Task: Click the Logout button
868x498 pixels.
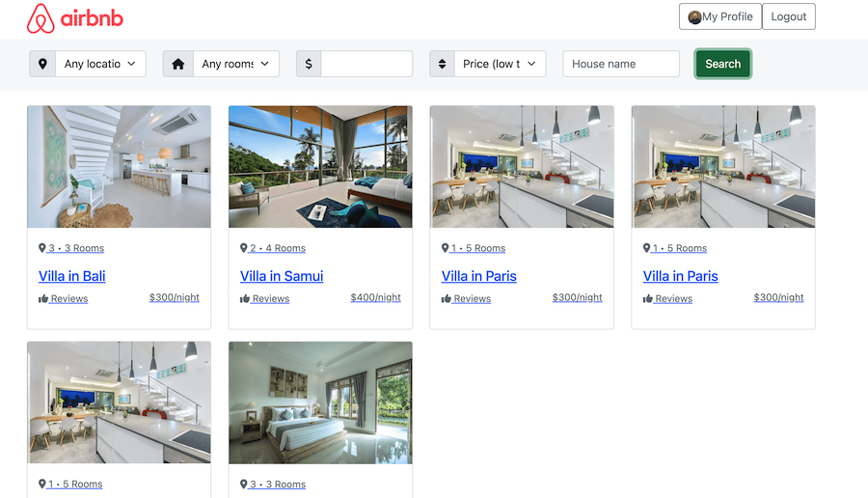Action: [x=788, y=16]
